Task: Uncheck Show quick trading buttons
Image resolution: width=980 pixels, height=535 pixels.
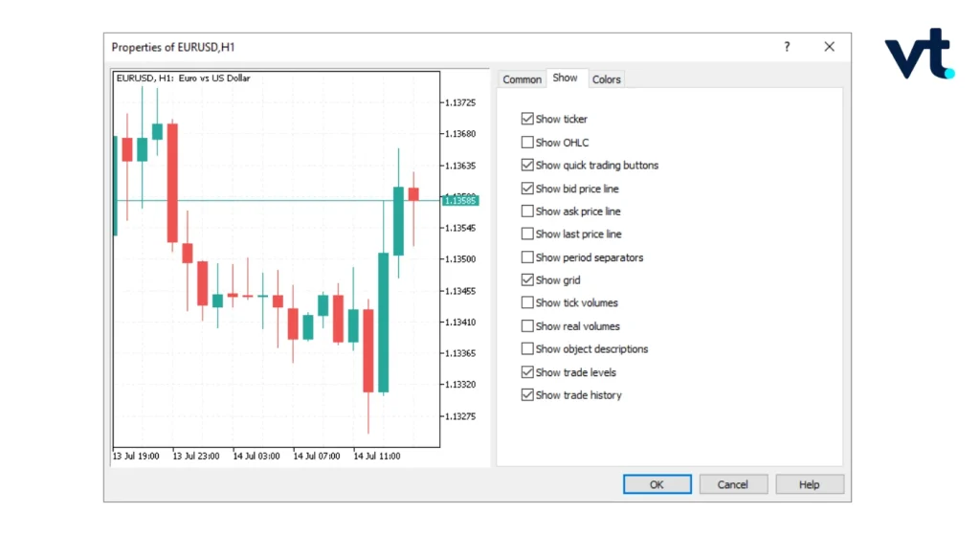Action: tap(527, 165)
